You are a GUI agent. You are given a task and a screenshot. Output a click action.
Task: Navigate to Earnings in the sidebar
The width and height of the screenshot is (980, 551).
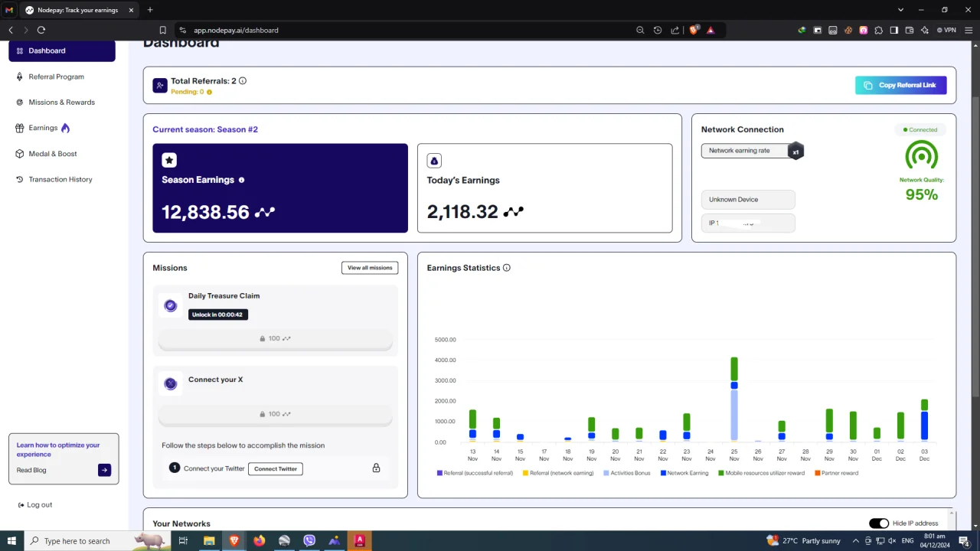43,128
